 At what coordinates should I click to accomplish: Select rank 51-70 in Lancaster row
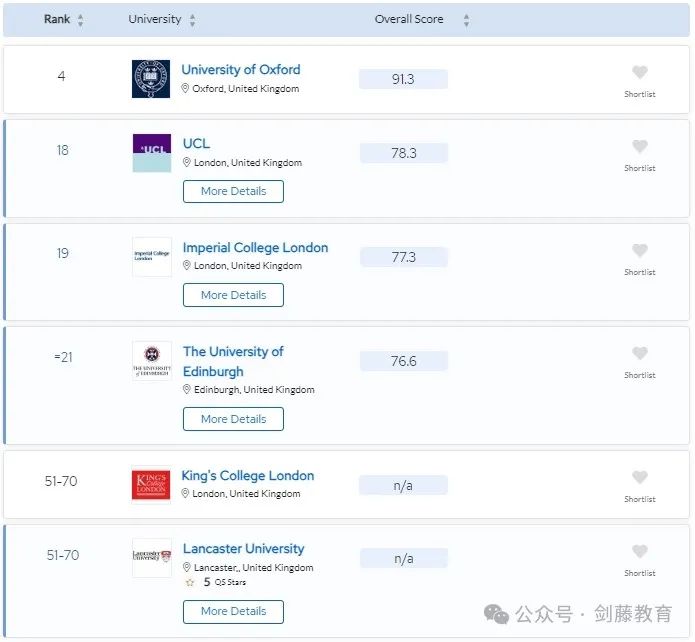point(63,555)
